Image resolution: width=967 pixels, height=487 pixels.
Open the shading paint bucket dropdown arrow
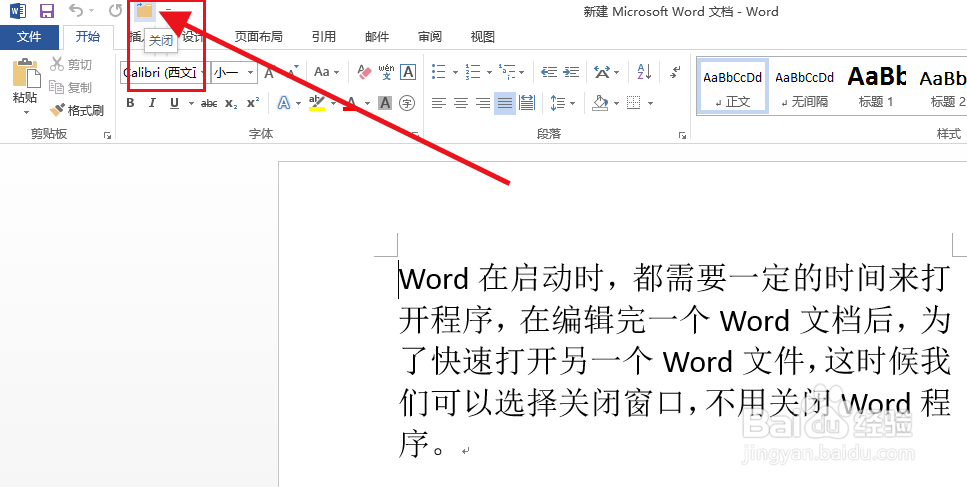point(617,104)
